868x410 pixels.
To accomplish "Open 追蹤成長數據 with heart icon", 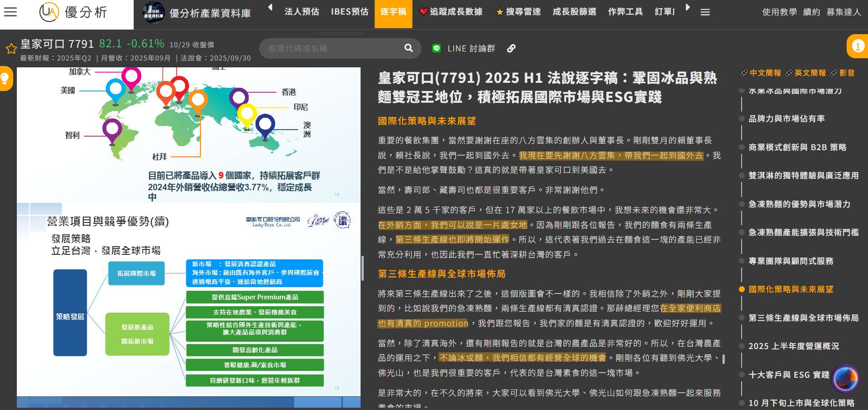I will click(451, 12).
